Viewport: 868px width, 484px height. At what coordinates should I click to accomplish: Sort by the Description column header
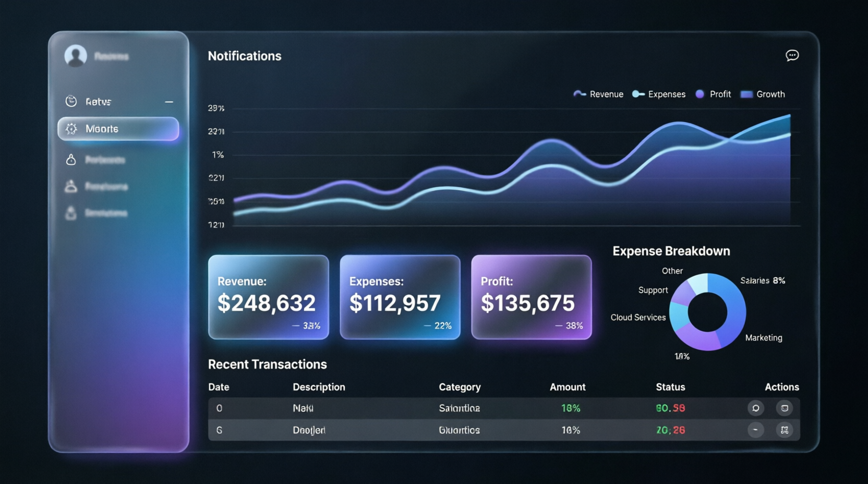[x=319, y=387]
